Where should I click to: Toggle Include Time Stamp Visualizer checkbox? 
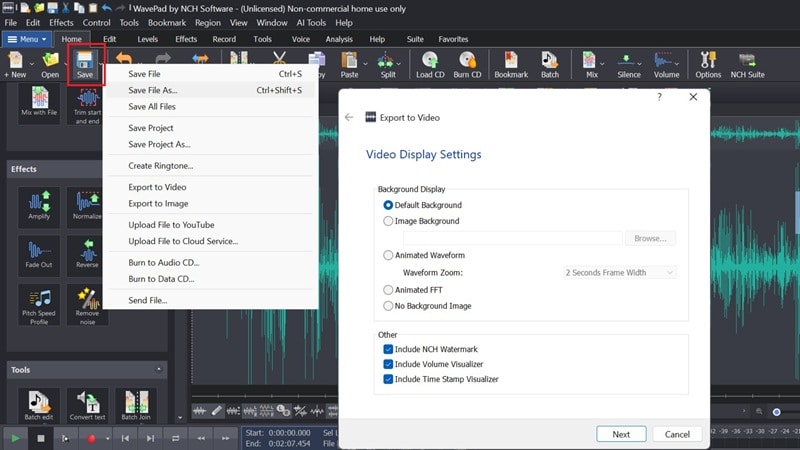click(x=388, y=379)
